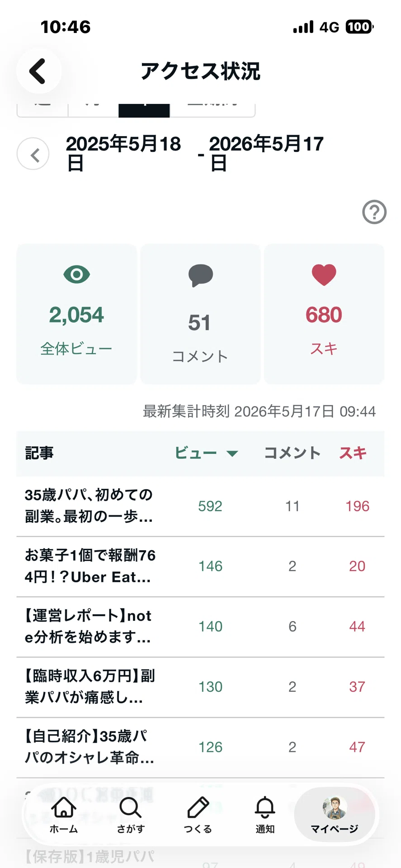Image resolution: width=401 pixels, height=868 pixels.
Task: Open ホーム in bottom navigation
Action: click(64, 815)
